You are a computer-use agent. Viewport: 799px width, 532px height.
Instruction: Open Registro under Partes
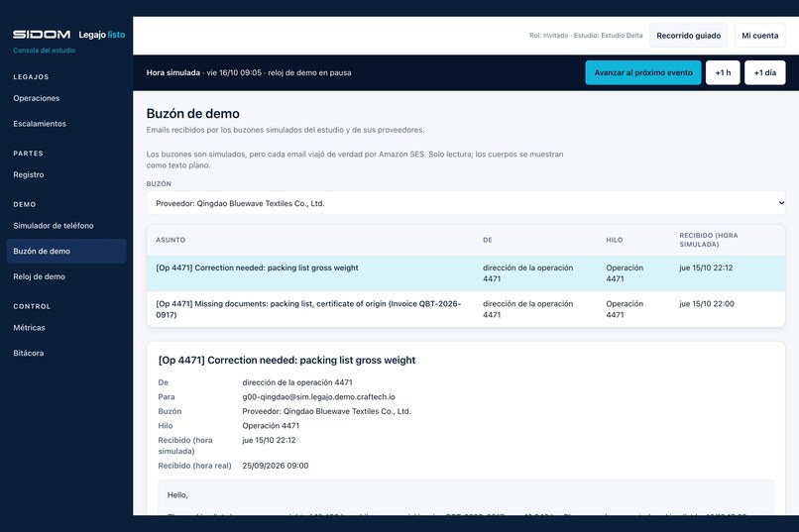[29, 174]
